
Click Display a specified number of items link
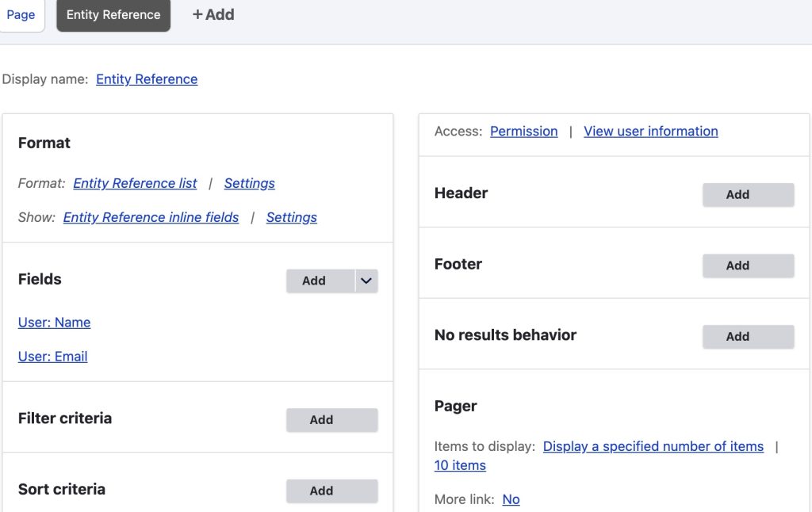653,447
